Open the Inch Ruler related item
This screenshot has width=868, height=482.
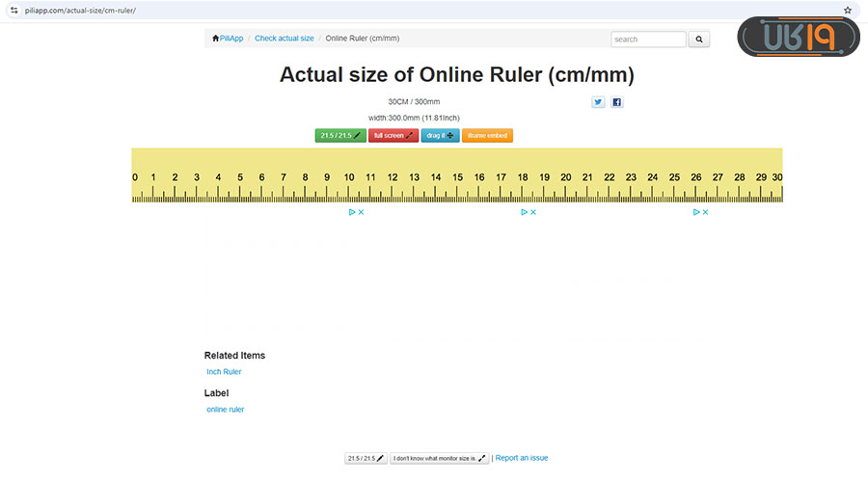[x=224, y=371]
